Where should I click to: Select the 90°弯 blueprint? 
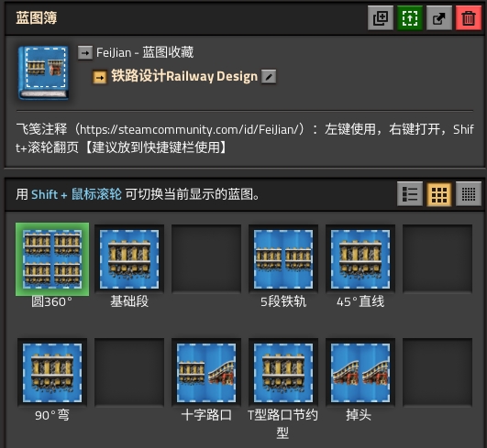coord(52,373)
